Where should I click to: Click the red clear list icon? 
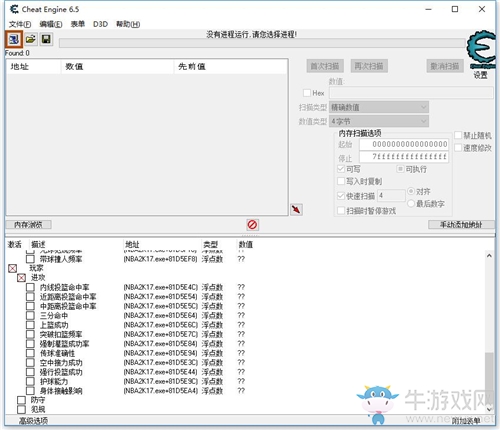(252, 224)
